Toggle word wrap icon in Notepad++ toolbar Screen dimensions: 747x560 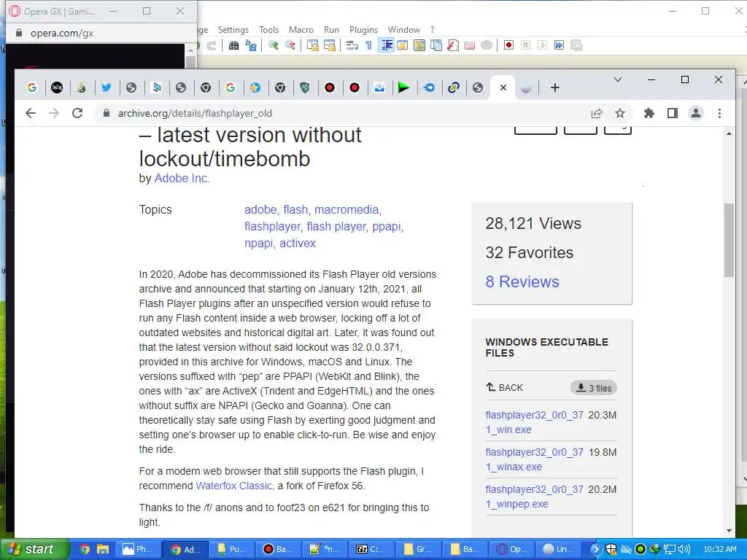point(352,45)
